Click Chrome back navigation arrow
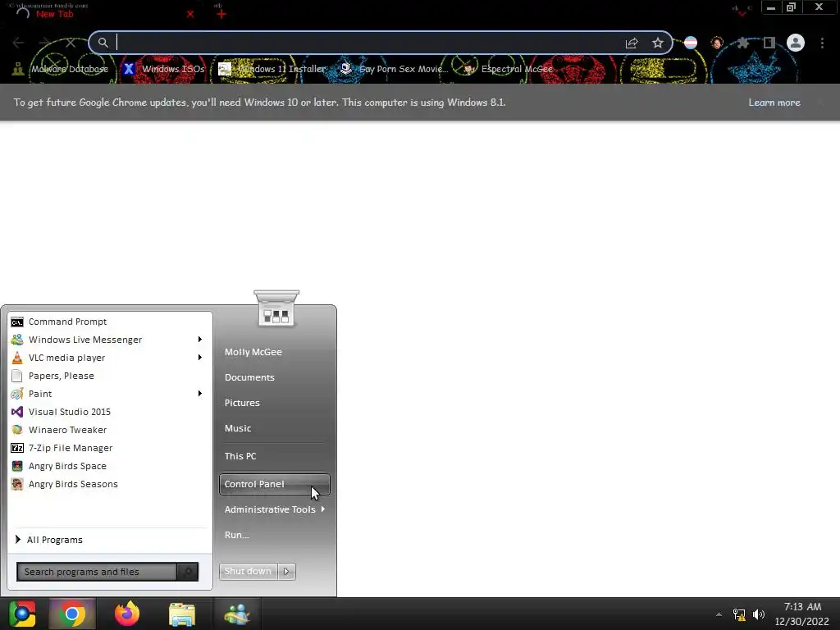This screenshot has height=630, width=840. [18, 43]
